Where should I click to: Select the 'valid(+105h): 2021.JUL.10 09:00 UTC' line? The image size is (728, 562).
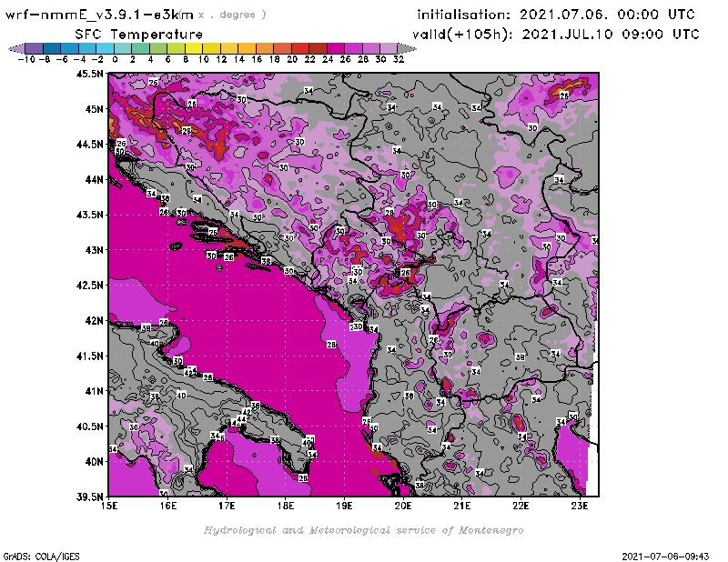point(556,35)
